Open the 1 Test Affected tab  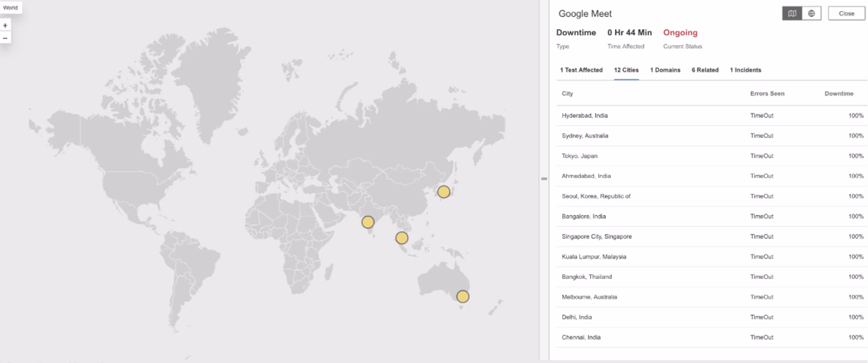[x=581, y=70]
